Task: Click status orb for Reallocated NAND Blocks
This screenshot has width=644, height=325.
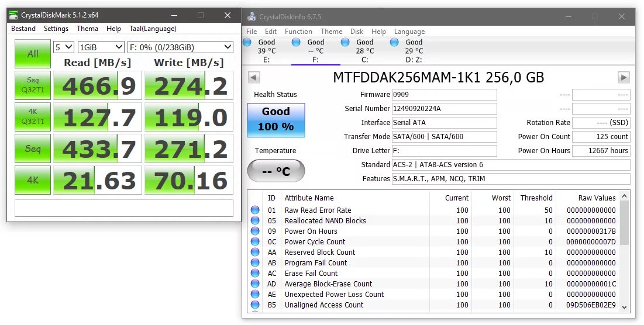Action: (x=255, y=221)
